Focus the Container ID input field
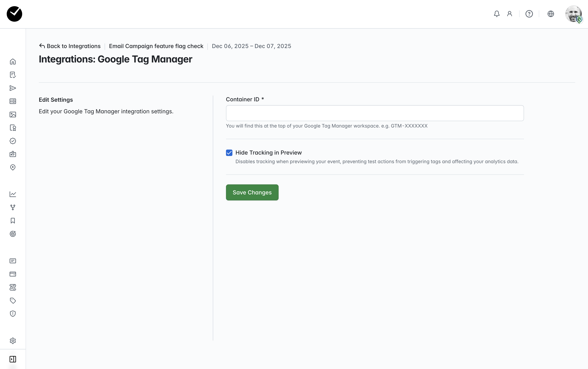This screenshot has width=588, height=369. click(375, 113)
